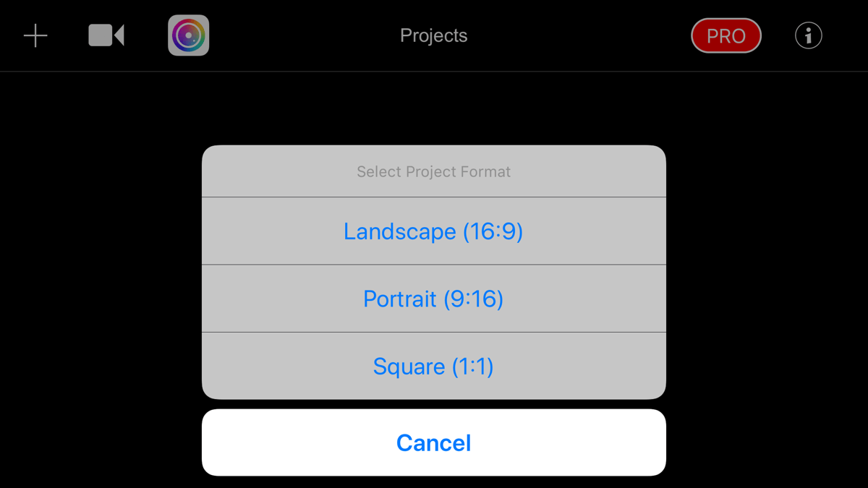Open the rainbow color wheel app icon

189,35
